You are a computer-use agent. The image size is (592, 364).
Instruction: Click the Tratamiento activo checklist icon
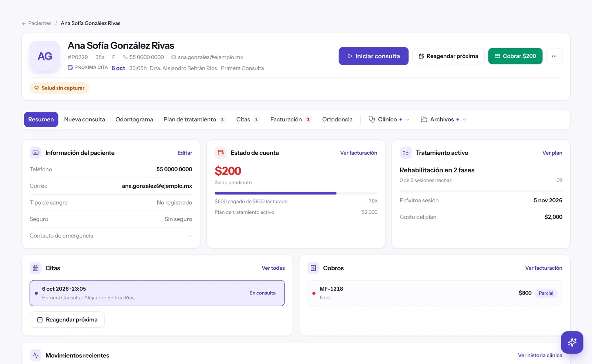pos(406,153)
